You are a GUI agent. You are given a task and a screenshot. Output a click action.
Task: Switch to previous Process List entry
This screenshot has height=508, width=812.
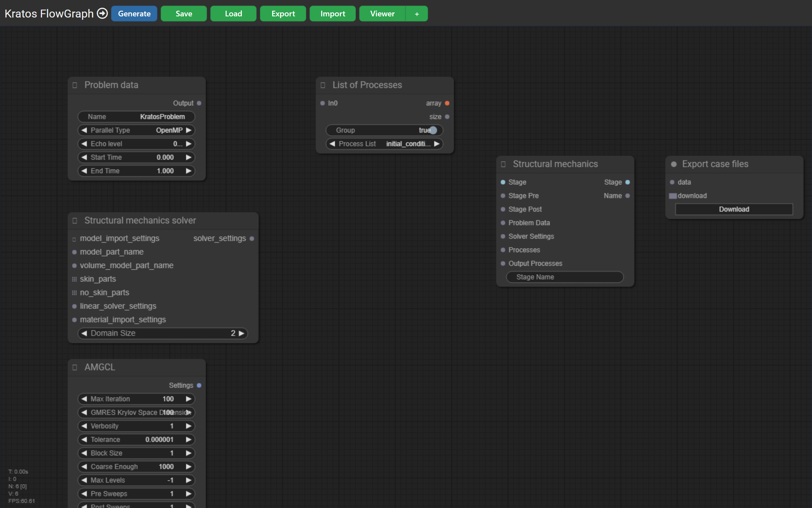332,144
